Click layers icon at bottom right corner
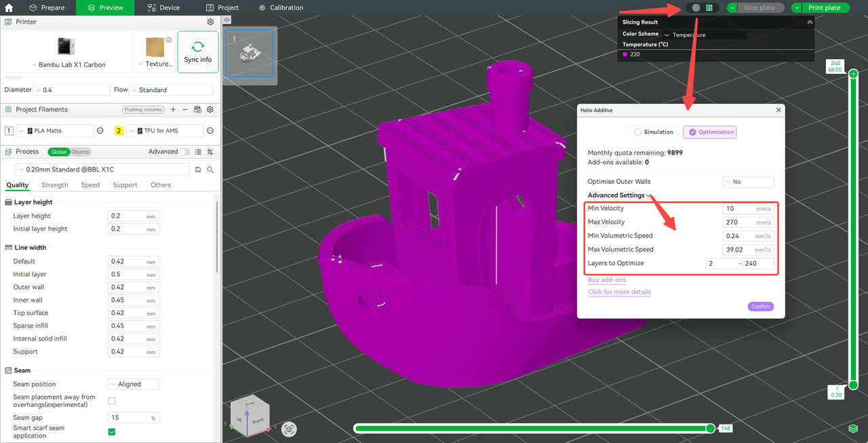The image size is (868, 443). [x=853, y=429]
